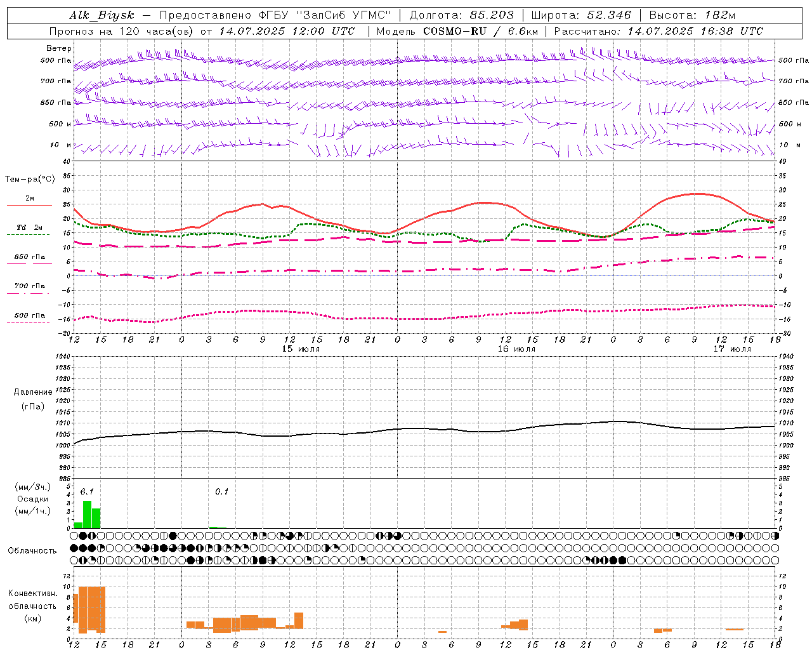
Task: Click the 6.1 precipitation total value
Action: click(x=87, y=492)
